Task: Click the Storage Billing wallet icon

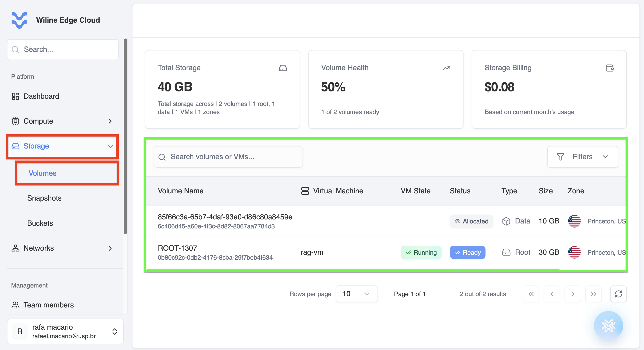Action: [610, 68]
